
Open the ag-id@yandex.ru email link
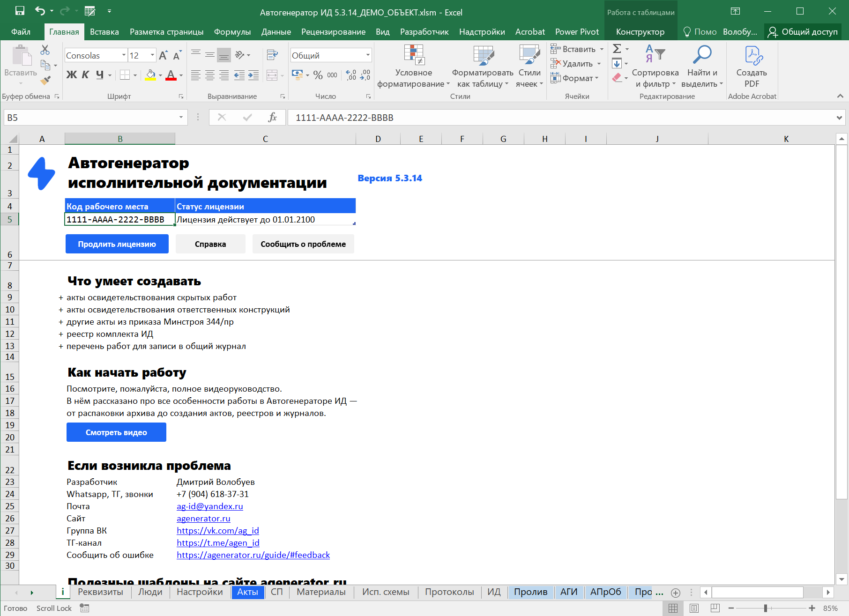tap(210, 506)
